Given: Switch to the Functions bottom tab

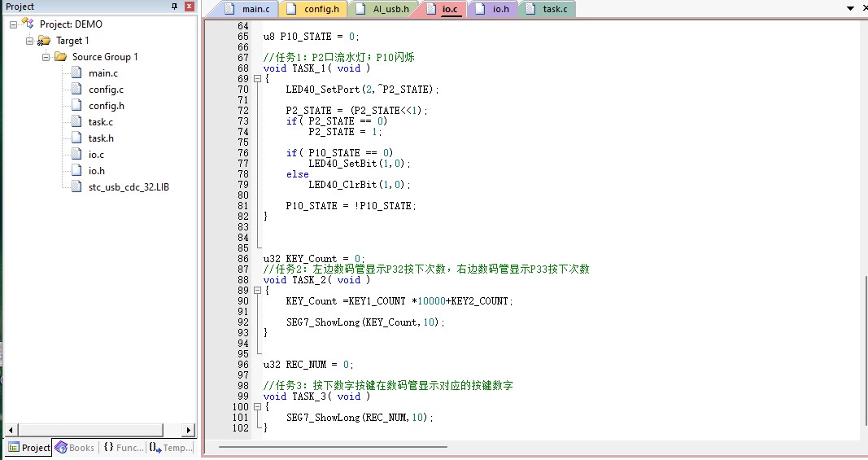Looking at the screenshot, I should (x=123, y=447).
